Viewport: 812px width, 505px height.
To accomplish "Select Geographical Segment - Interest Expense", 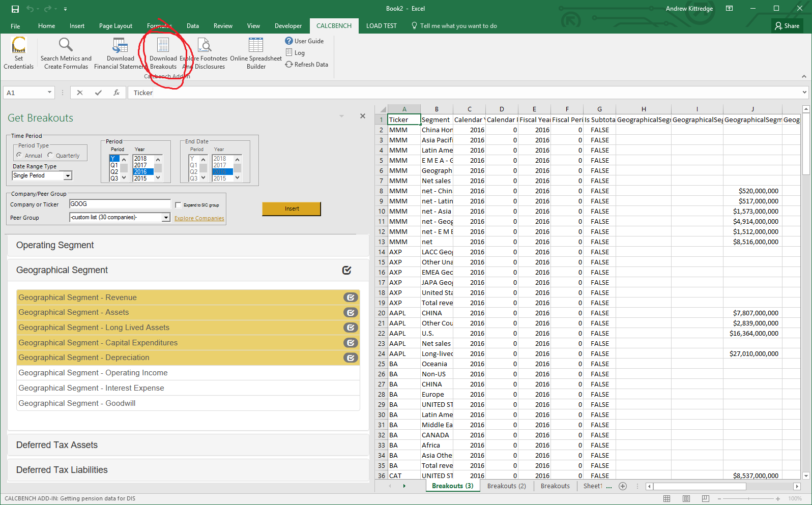I will tap(188, 388).
